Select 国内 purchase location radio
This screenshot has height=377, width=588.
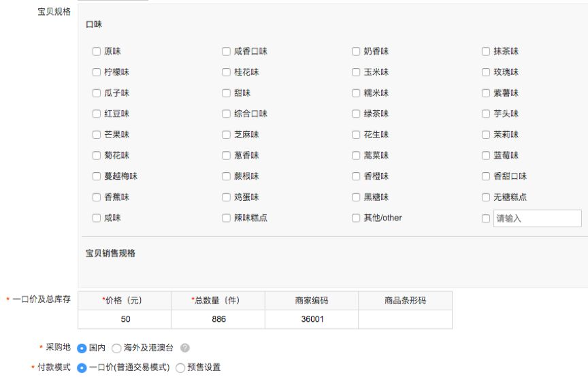tap(82, 348)
